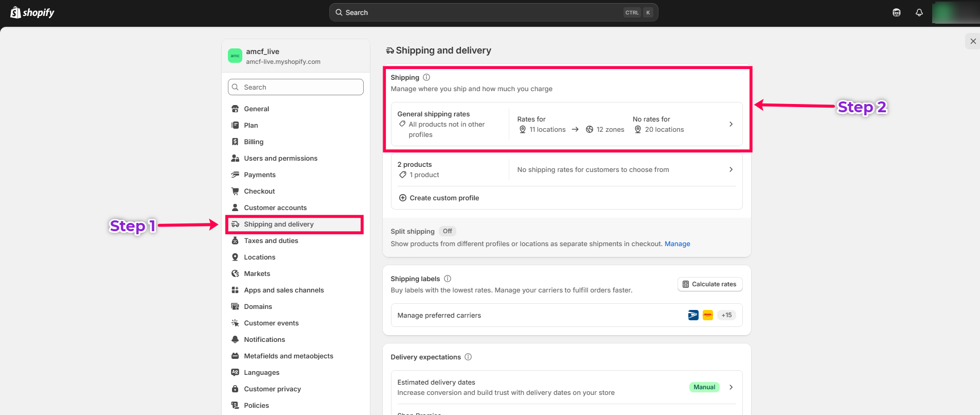The width and height of the screenshot is (980, 415).
Task: Click the USPS carrier logo icon
Action: pos(693,315)
